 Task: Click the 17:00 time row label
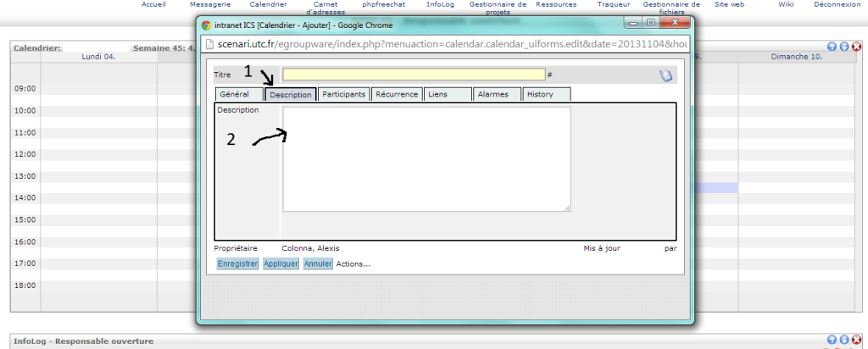tap(25, 263)
